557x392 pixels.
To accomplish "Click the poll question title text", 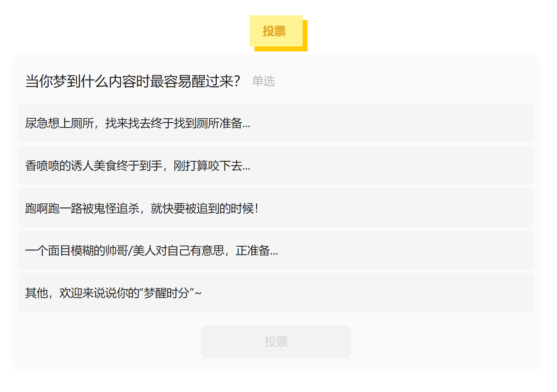I will pos(133,82).
